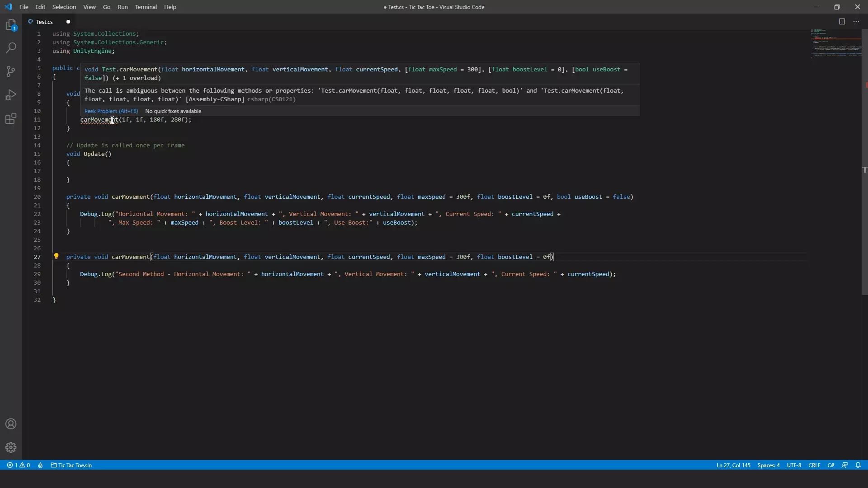Open the Help menu

170,7
